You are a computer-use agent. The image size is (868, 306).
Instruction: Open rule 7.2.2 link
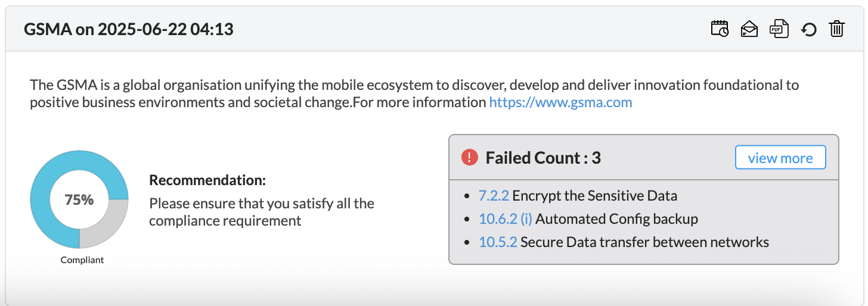(x=494, y=196)
